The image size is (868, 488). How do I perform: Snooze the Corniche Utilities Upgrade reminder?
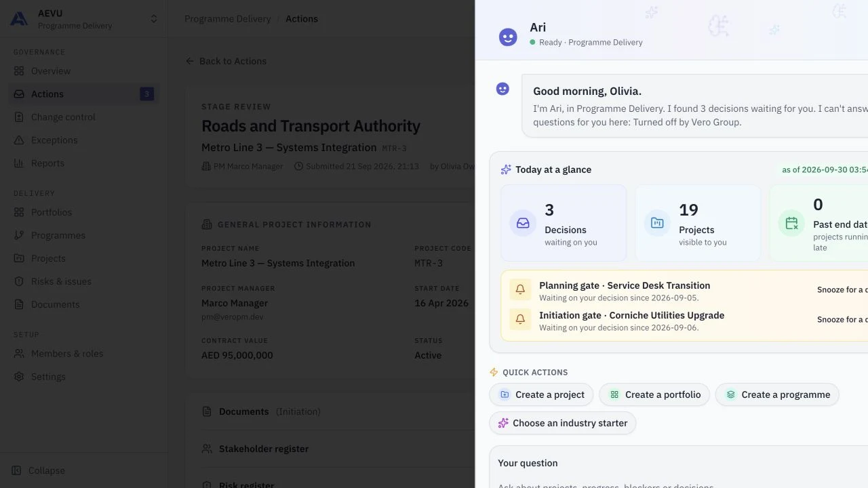click(x=842, y=320)
